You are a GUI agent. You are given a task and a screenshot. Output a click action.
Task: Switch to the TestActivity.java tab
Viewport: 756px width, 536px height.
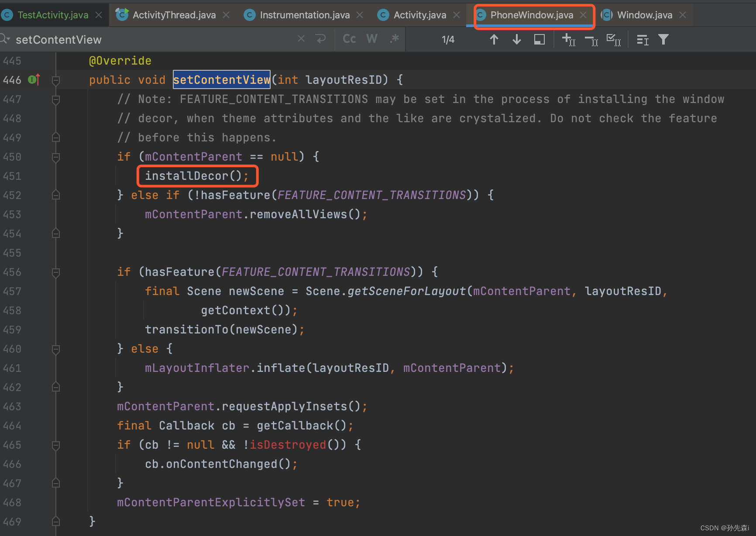pos(52,15)
